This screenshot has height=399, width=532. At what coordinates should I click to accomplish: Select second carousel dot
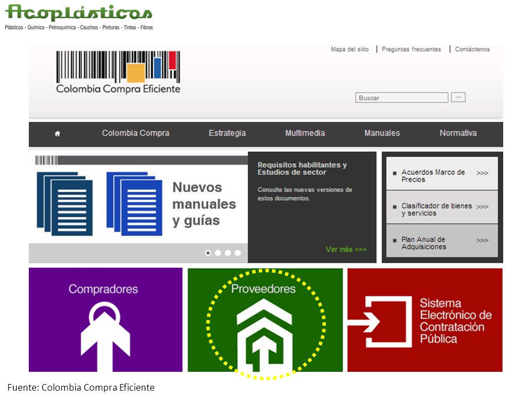(x=218, y=253)
